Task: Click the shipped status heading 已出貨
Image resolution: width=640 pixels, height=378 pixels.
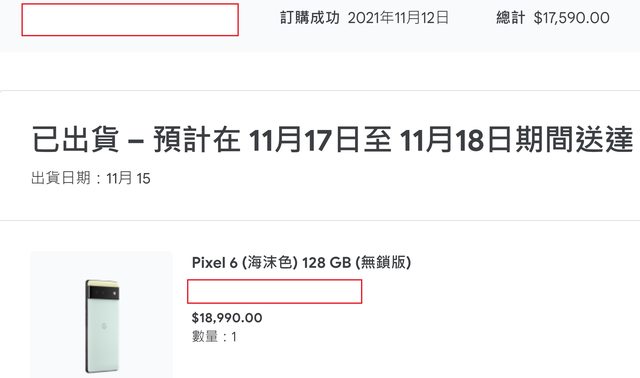Action: tap(75, 139)
